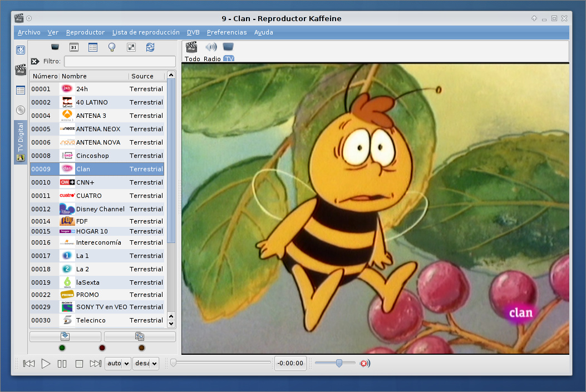Screen dimensions: 586x392
Task: Click the list icon in the DVB toolbar
Action: click(x=93, y=47)
